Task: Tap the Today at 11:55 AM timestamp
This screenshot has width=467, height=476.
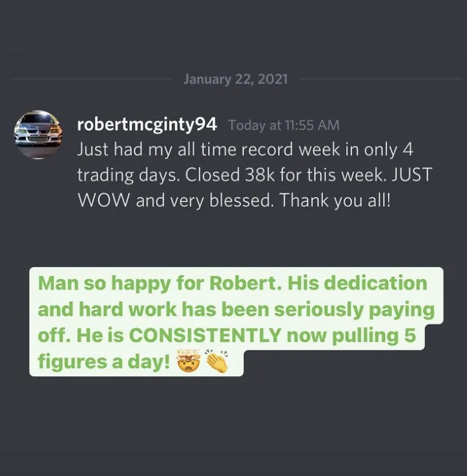Action: (284, 125)
